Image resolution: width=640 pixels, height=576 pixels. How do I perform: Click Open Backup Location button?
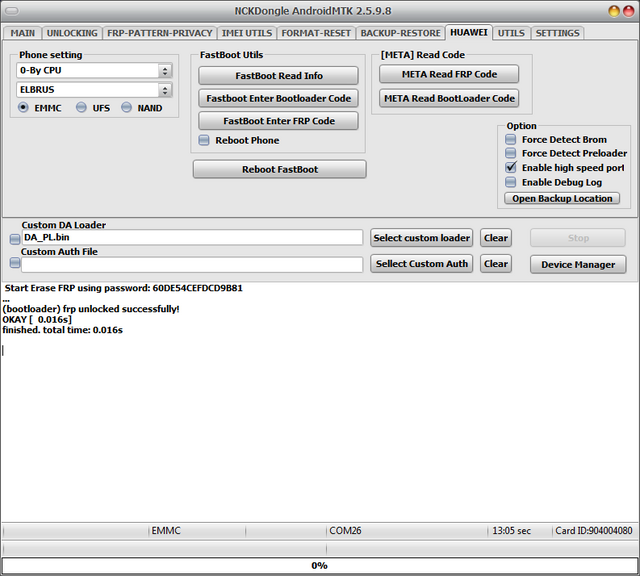[x=562, y=198]
